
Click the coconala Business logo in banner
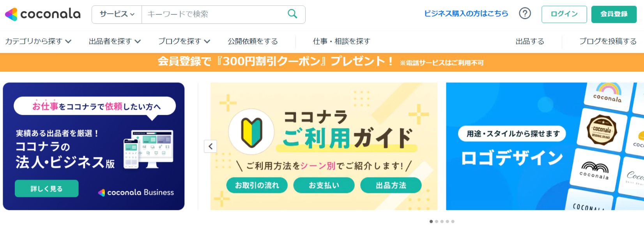click(136, 192)
